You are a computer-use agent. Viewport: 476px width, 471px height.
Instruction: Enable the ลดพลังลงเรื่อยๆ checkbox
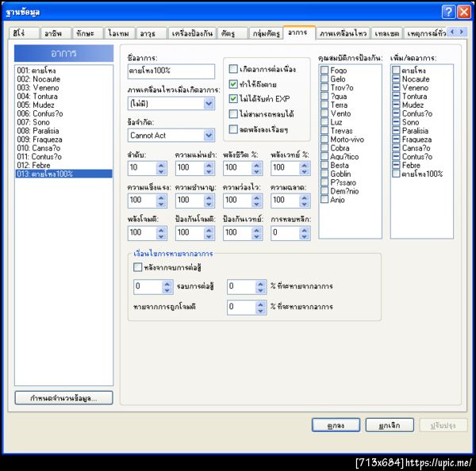(233, 129)
